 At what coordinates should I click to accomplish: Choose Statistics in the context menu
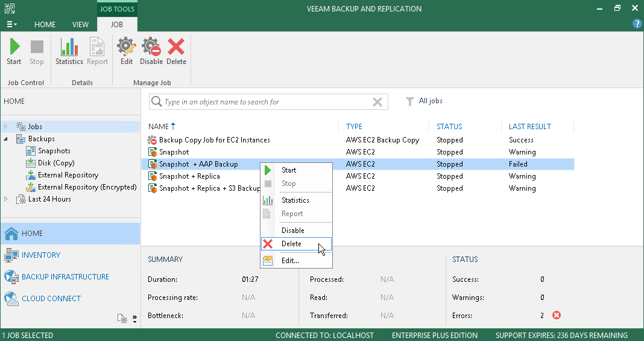(296, 200)
